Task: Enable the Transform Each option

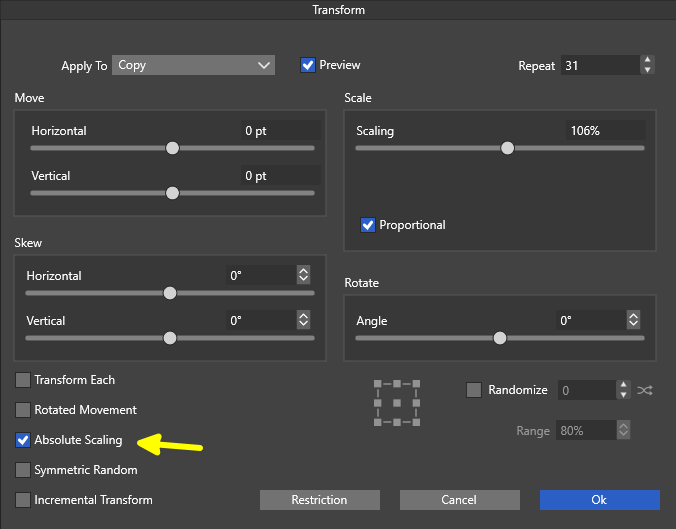Action: pos(23,380)
